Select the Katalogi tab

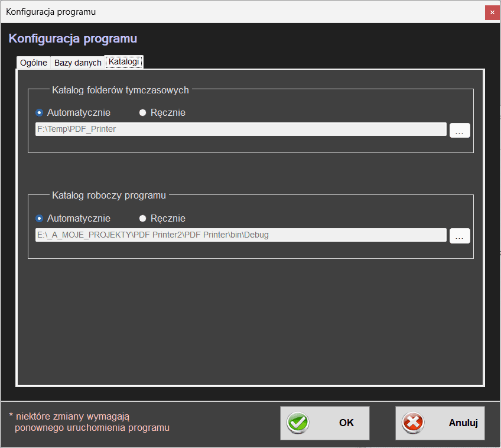(x=124, y=61)
